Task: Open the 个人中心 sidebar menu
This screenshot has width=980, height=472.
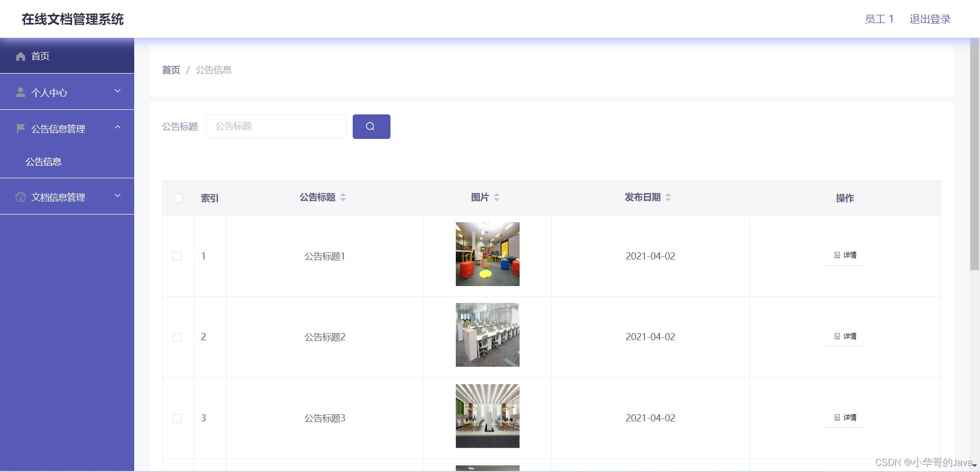Action: point(67,92)
